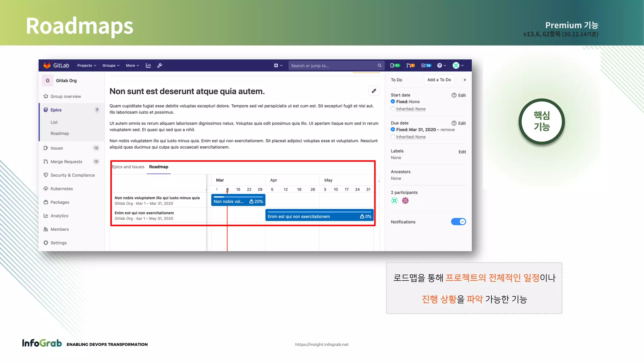644x362 pixels.
Task: Open epic Non nobis voluptatem illo qui iusto
Action: [x=157, y=198]
